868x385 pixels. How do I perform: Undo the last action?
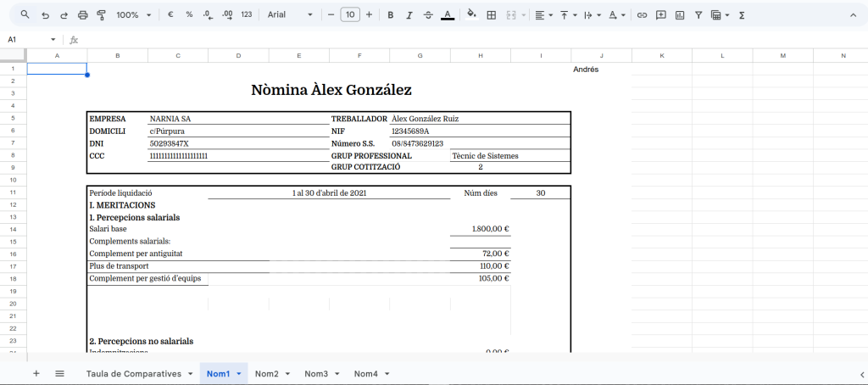[x=46, y=15]
